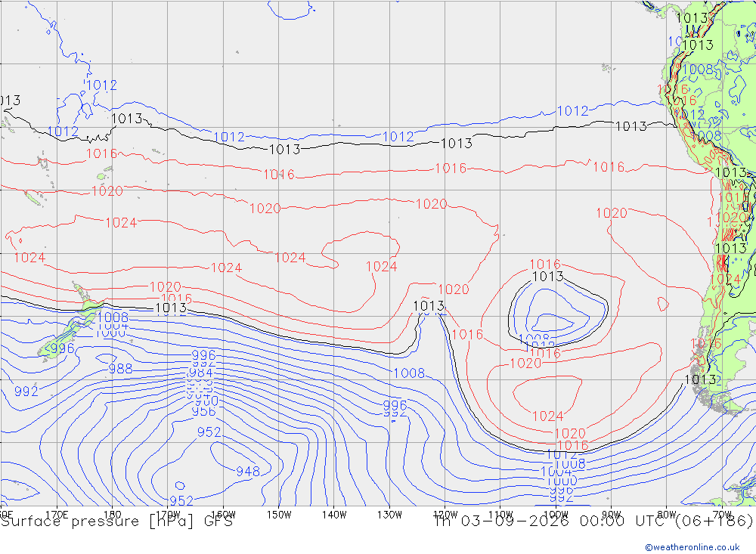Viewport: 756px width, 554px height.
Task: Click the 70W longitude label
Action: coord(722,515)
